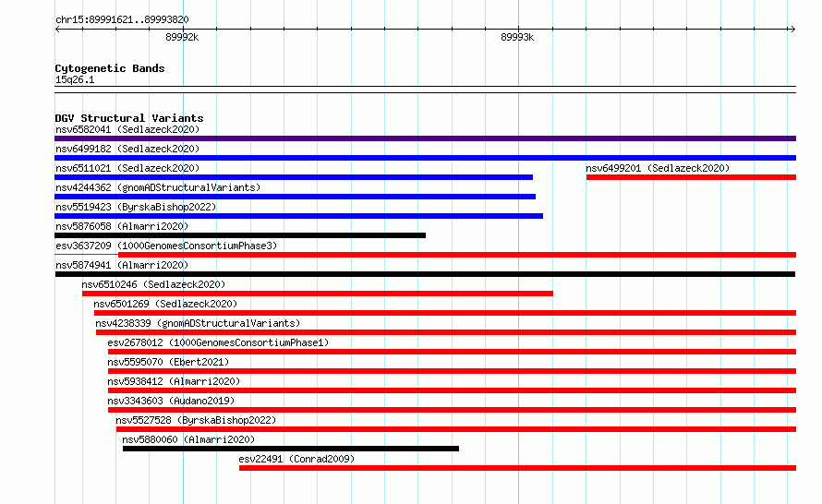Select the blue nsv6511021 variant bar

click(294, 177)
